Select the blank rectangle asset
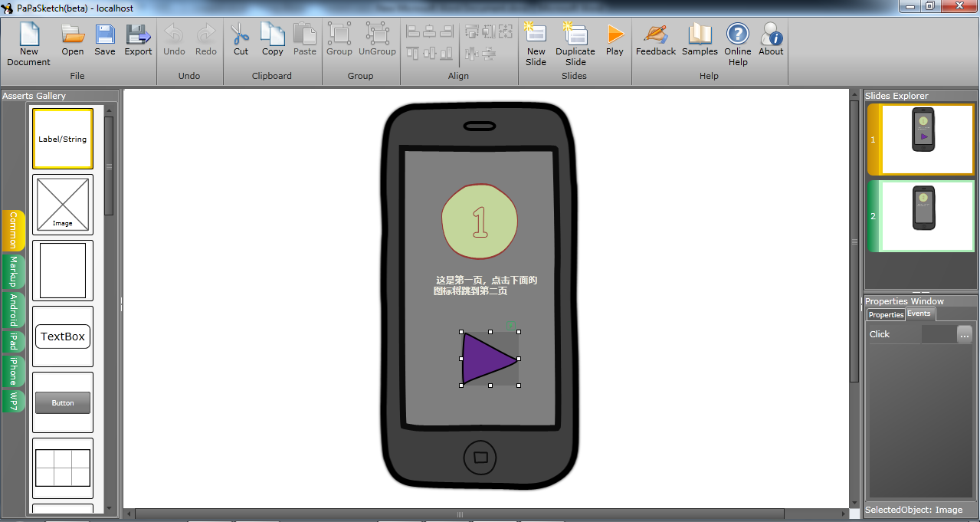980x522 pixels. (63, 271)
